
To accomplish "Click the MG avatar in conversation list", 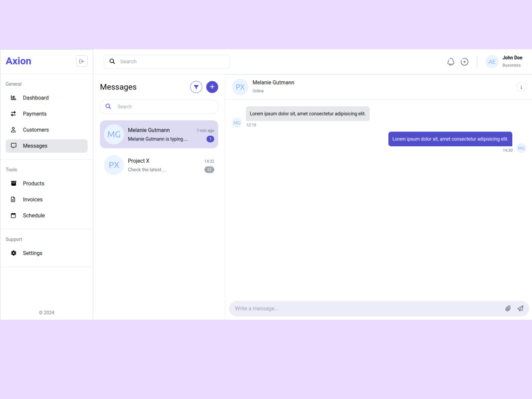I will [114, 135].
